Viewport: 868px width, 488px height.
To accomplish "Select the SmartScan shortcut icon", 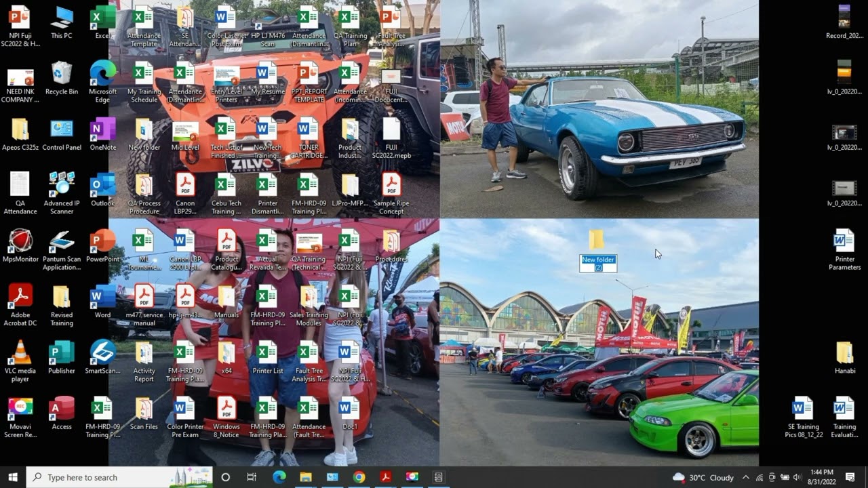I will [103, 358].
